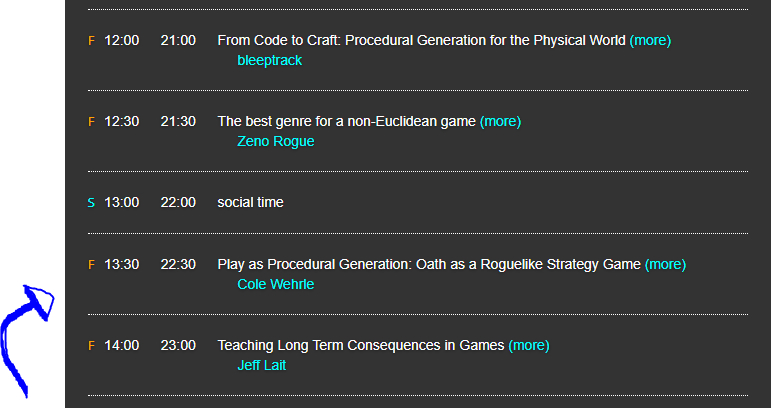Image resolution: width=771 pixels, height=408 pixels.
Task: Show (more) for the Oath Roguelike Strategy talk
Action: (x=665, y=265)
